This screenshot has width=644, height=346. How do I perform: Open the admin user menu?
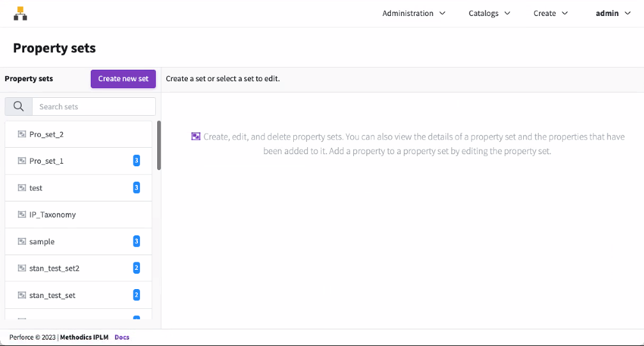pos(612,13)
